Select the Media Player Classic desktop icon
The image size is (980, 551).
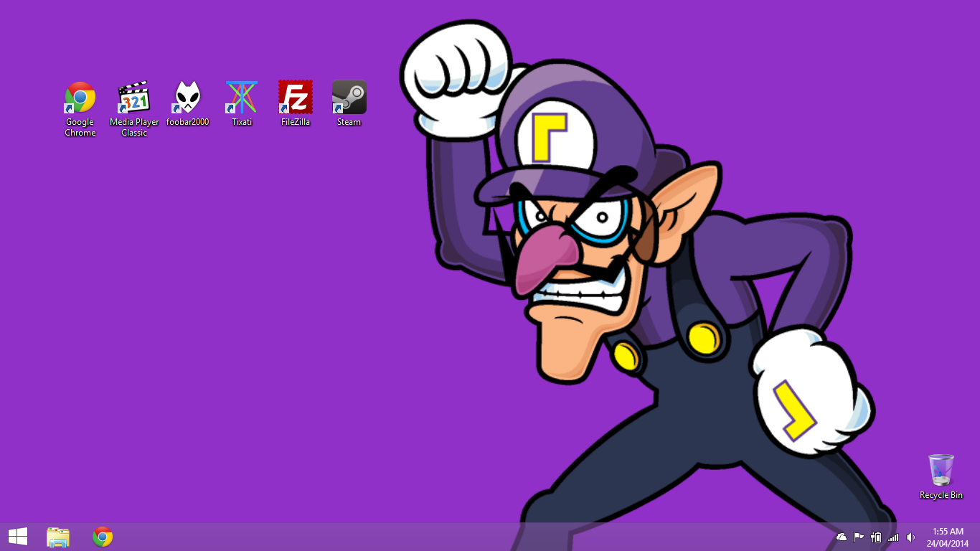134,98
